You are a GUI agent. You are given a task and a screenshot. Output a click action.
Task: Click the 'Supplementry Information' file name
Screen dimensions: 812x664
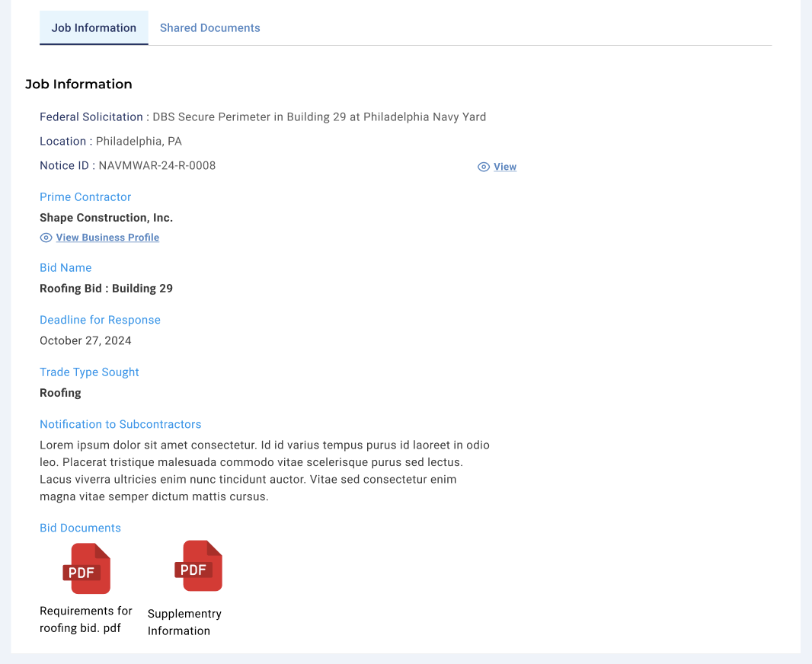tap(184, 622)
